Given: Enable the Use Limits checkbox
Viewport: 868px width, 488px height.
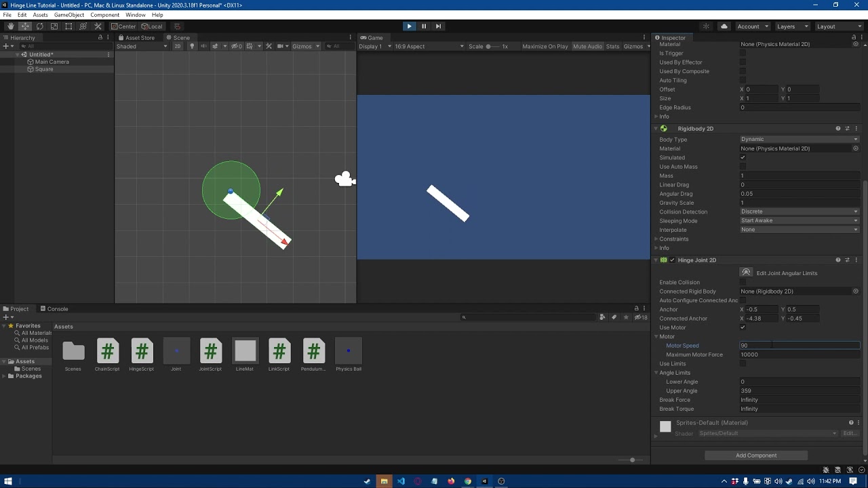Looking at the screenshot, I should [743, 363].
